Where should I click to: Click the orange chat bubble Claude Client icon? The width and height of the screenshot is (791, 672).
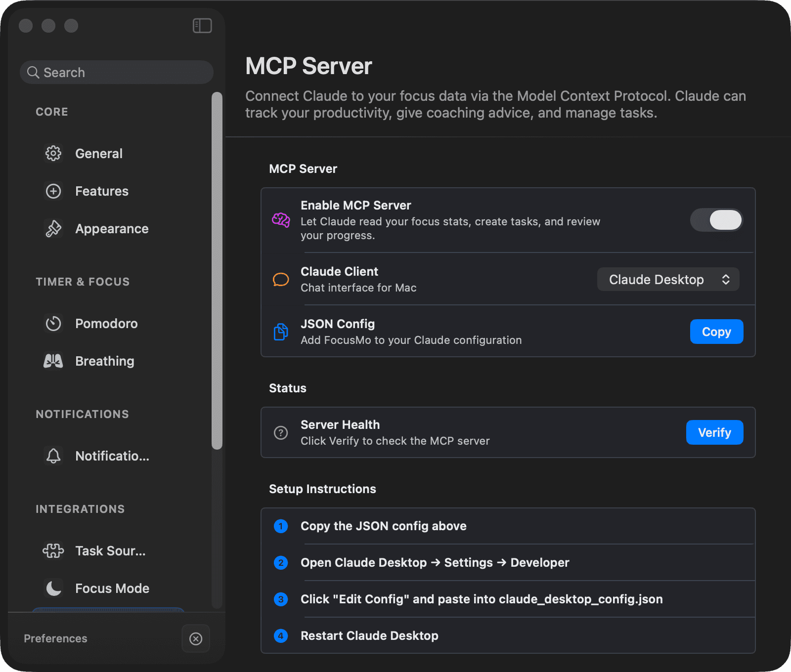pos(281,279)
